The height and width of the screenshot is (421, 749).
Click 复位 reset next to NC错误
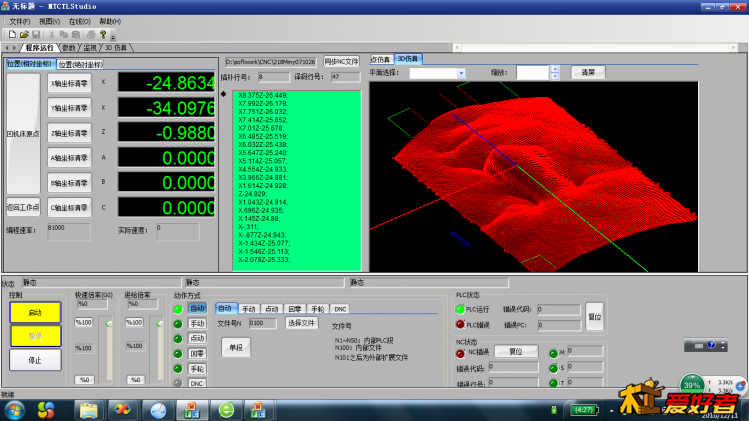(515, 352)
